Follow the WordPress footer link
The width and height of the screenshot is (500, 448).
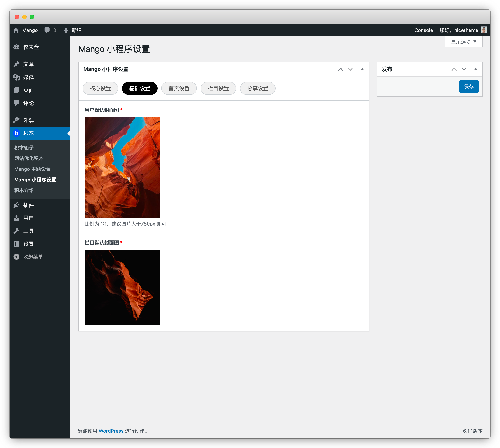(x=111, y=431)
